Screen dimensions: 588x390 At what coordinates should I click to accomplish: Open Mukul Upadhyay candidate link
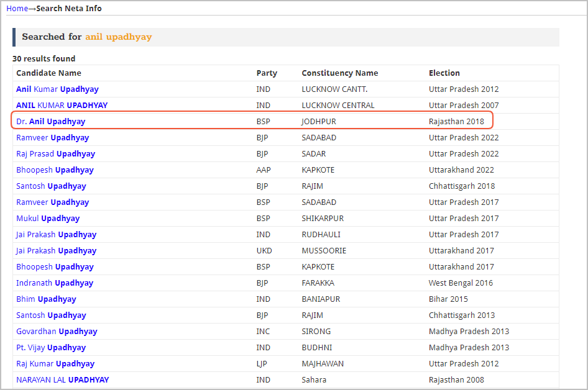click(x=48, y=218)
